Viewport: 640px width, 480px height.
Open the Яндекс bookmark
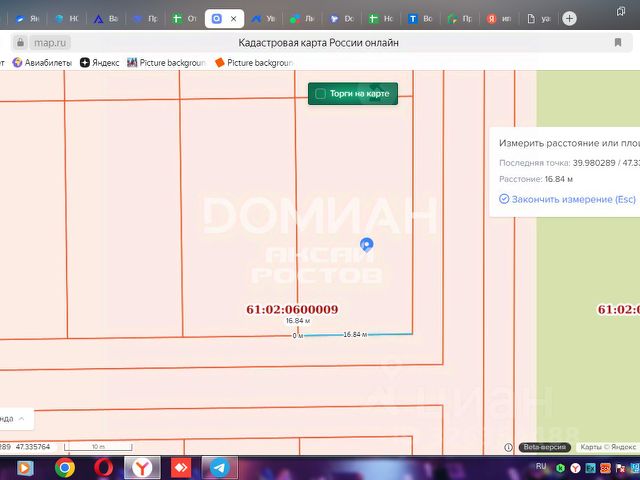point(100,62)
